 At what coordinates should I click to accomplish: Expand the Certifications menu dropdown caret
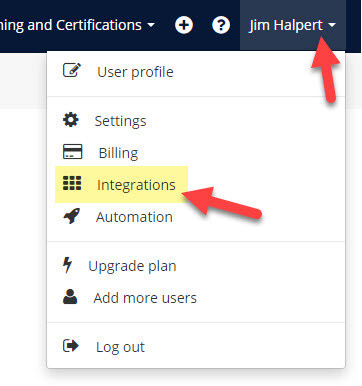point(151,25)
